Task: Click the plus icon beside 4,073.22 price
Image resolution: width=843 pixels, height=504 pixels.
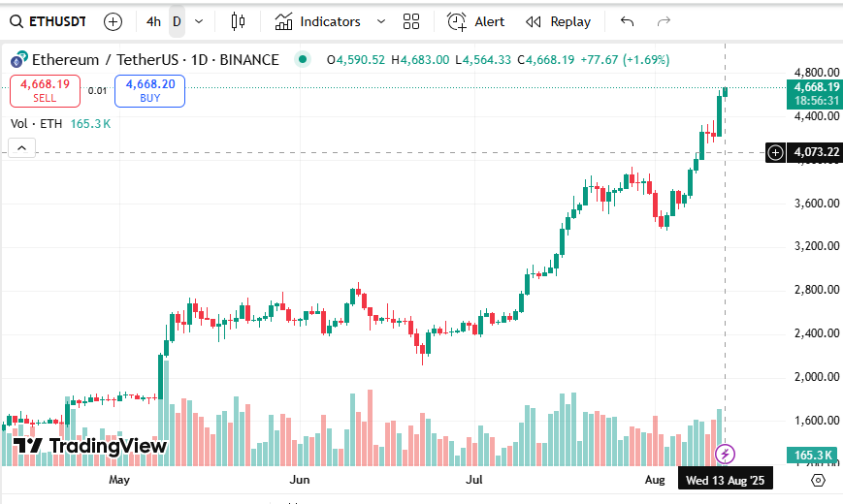Action: pyautogui.click(x=775, y=152)
